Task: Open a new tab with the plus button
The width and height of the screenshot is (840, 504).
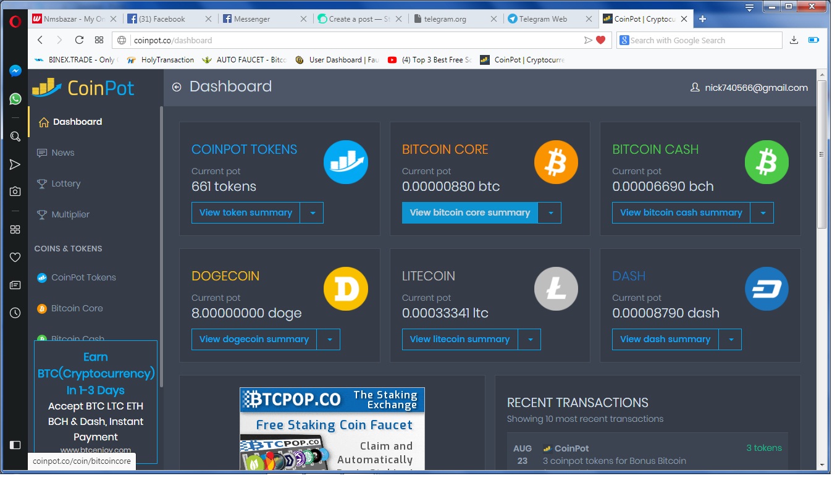Action: click(702, 19)
